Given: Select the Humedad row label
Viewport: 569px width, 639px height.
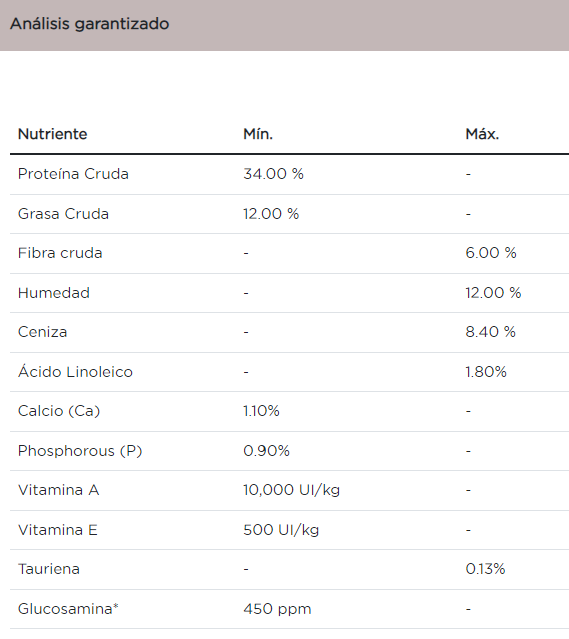Looking at the screenshot, I should [x=54, y=293].
